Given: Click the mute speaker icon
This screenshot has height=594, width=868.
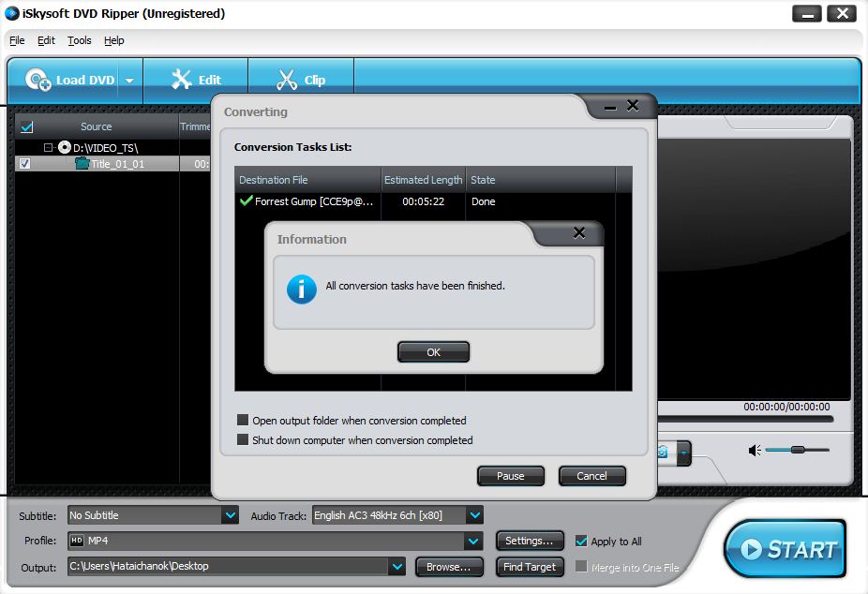Looking at the screenshot, I should (x=755, y=451).
